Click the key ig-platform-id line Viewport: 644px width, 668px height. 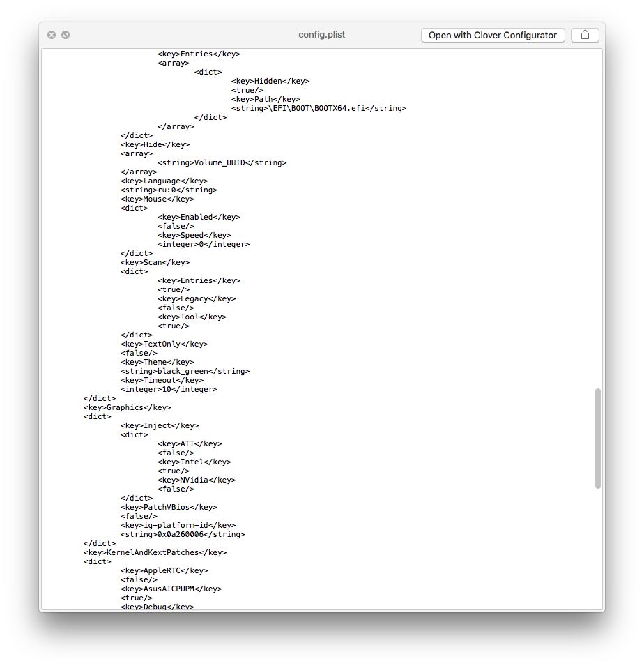(x=178, y=525)
